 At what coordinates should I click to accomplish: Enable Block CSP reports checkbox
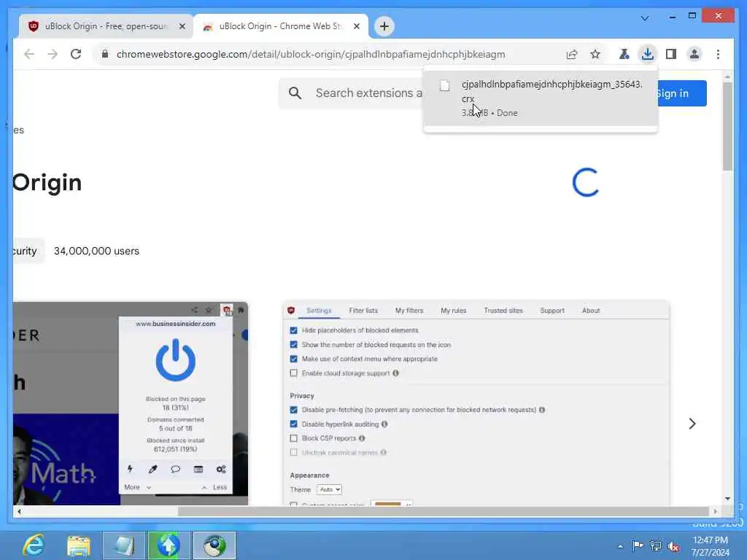293,438
